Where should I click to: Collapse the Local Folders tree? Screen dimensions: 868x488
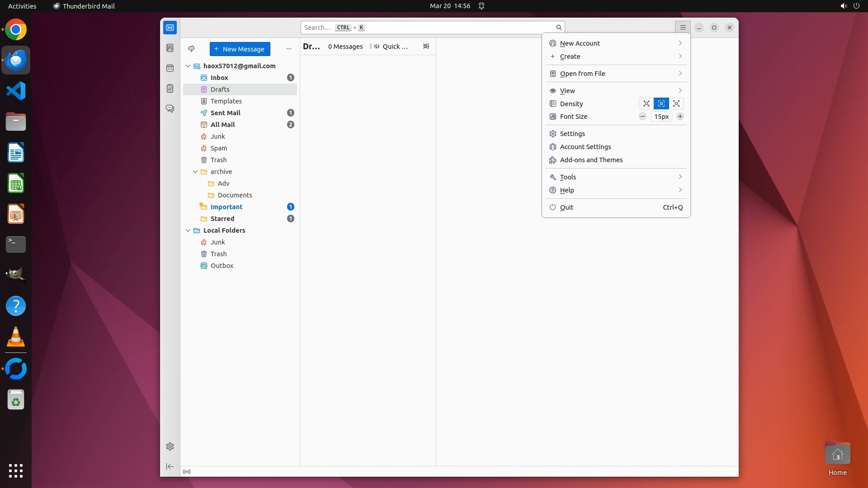(x=188, y=230)
